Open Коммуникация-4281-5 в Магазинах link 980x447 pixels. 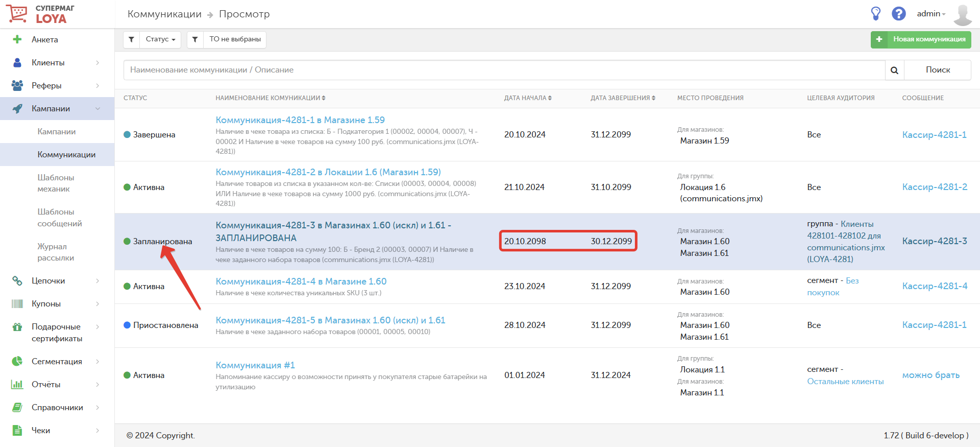pos(330,320)
